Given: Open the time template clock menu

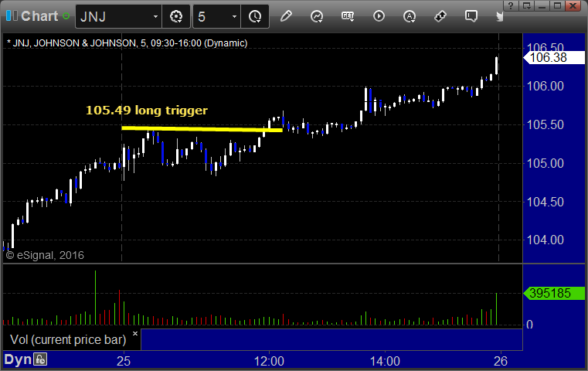Looking at the screenshot, I should pyautogui.click(x=255, y=16).
